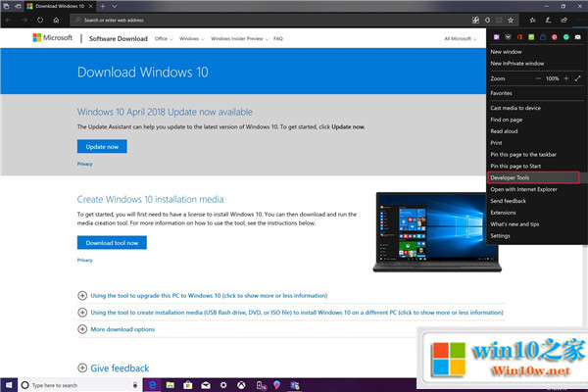Screen dimensions: 588x392
Task: Click the Settings and more ellipsis button
Action: click(x=580, y=20)
